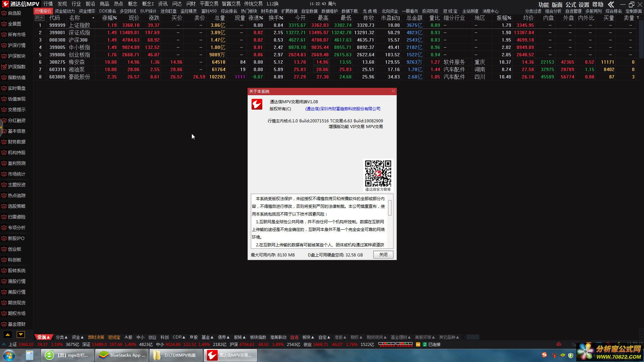Click 关闭 button in About dialog

click(383, 255)
